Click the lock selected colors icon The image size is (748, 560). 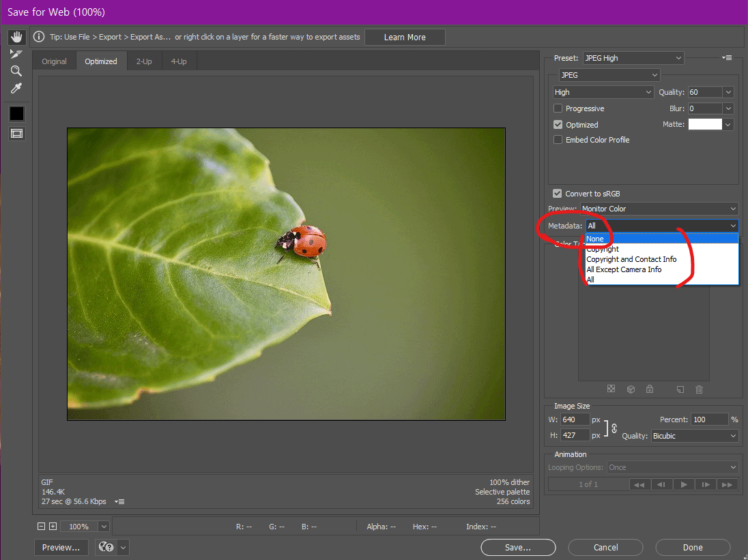pos(650,389)
